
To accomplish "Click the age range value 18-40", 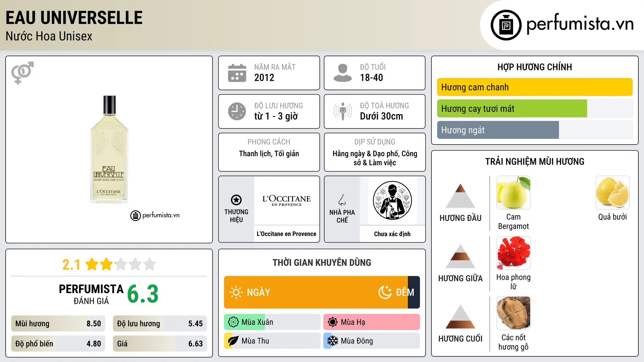I will [371, 78].
